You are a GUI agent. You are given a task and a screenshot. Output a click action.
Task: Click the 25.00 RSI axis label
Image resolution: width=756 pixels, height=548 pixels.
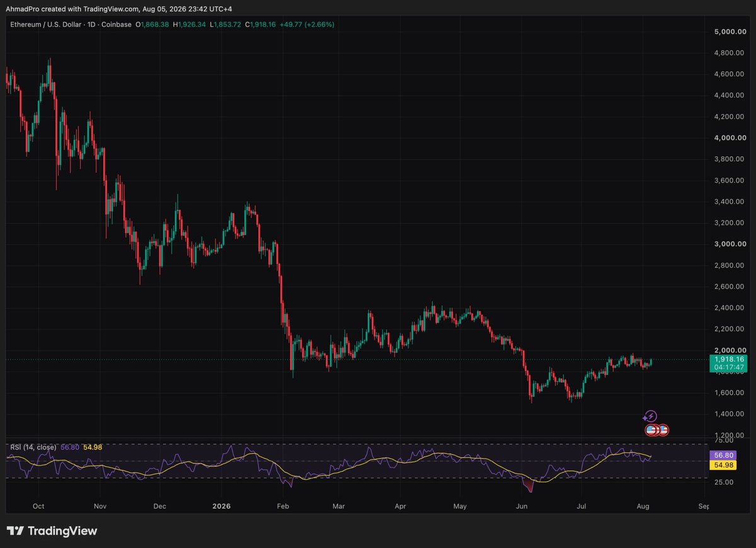[x=723, y=482]
